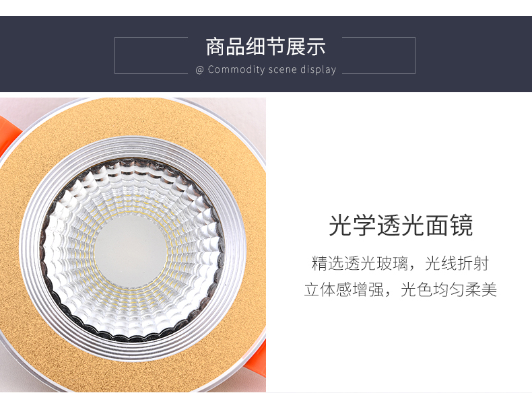This screenshot has width=532, height=393.
Task: Click the character 镜 in product heading
Action: tap(462, 225)
